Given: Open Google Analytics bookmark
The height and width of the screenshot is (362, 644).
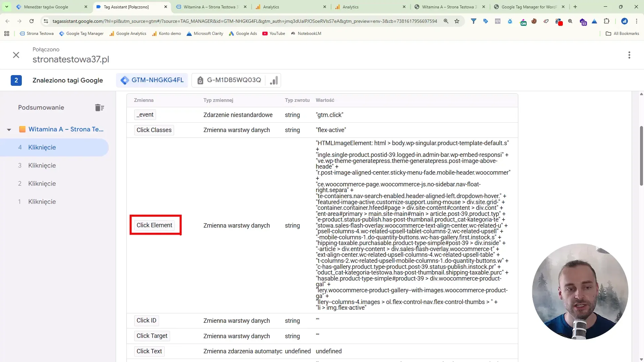Looking at the screenshot, I should click(x=128, y=34).
